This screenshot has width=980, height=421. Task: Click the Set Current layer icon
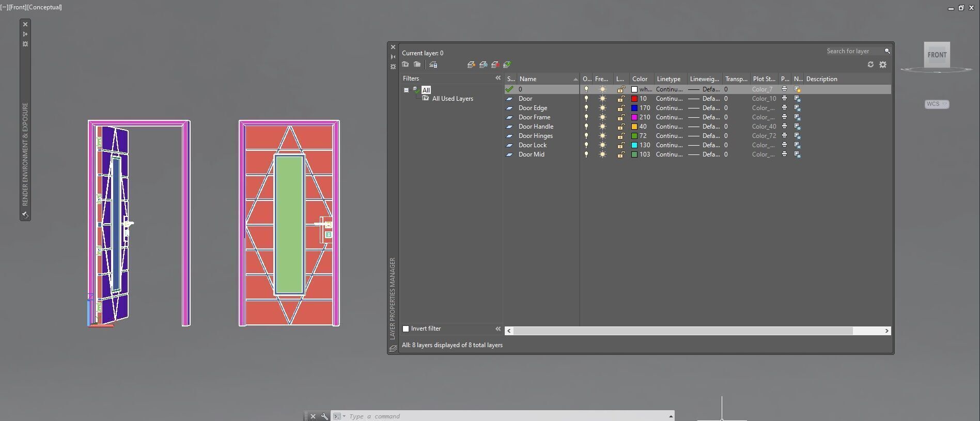507,65
